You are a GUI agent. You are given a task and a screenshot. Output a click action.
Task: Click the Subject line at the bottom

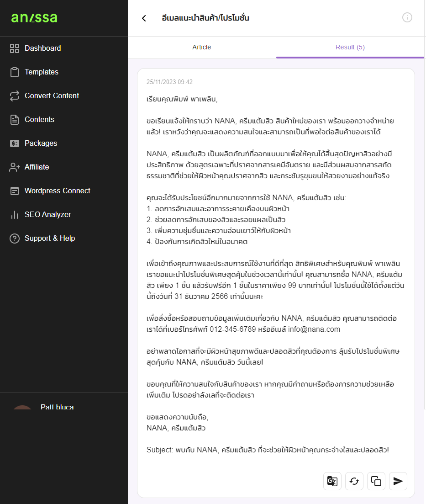[268, 450]
